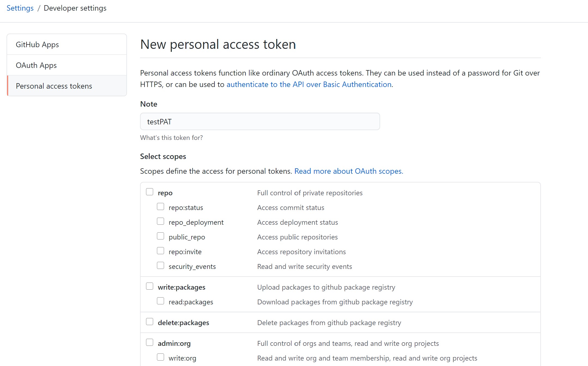Viewport: 588px width, 366px height.
Task: Tick the write:packages checkbox
Action: (x=150, y=286)
